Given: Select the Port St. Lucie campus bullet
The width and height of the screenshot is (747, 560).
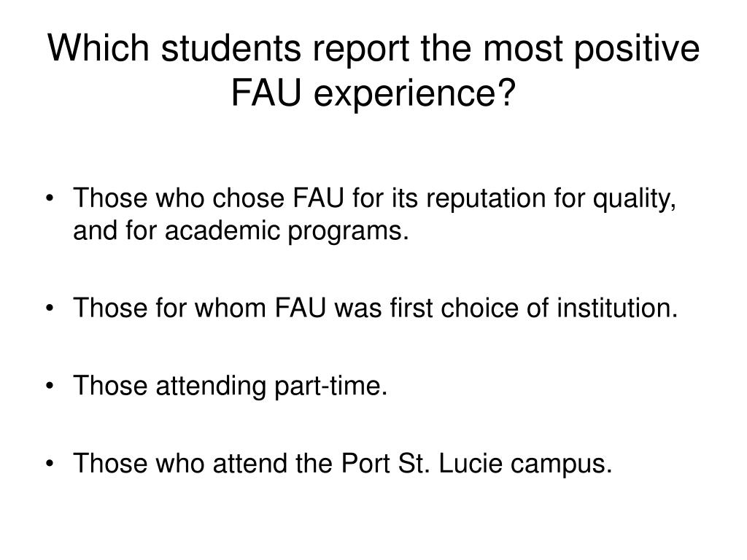Looking at the screenshot, I should pos(342,463).
